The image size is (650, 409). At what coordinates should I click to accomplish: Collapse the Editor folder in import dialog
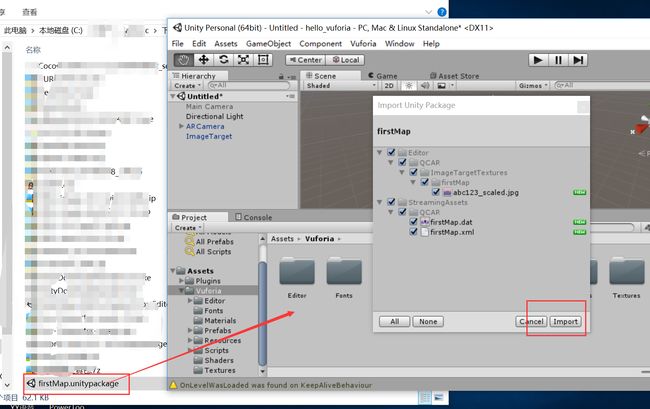point(379,152)
